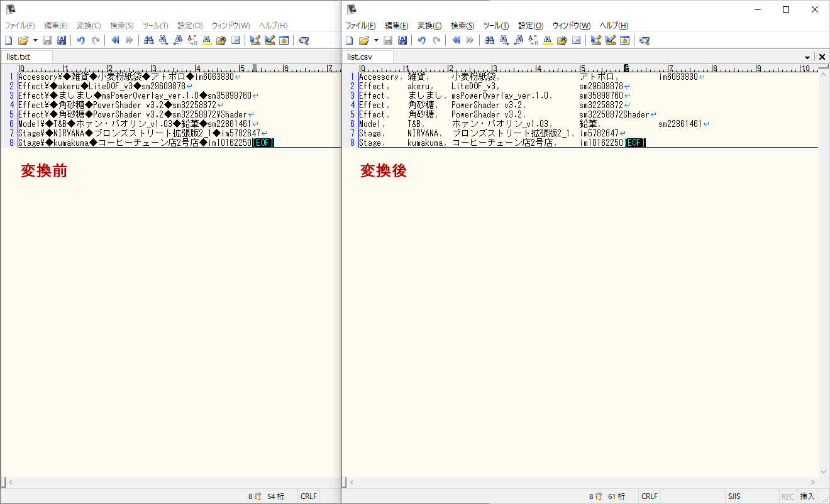
Task: Click the Grep folder-search icon in list.txt toolbar
Action: (x=221, y=40)
